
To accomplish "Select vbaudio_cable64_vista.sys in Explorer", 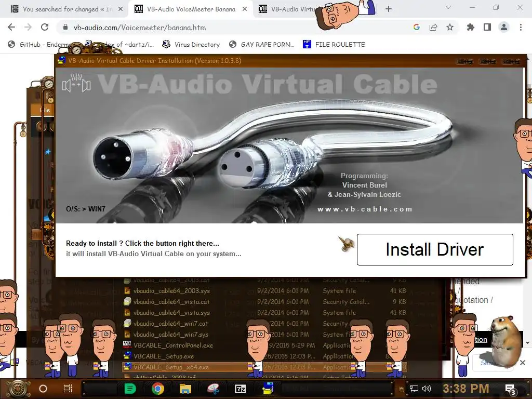I will pos(264,312).
